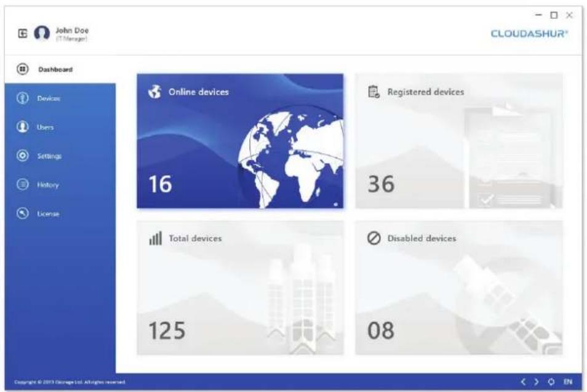587x392 pixels.
Task: Click the clipboard icon on Registered devices card
Action: (373, 92)
